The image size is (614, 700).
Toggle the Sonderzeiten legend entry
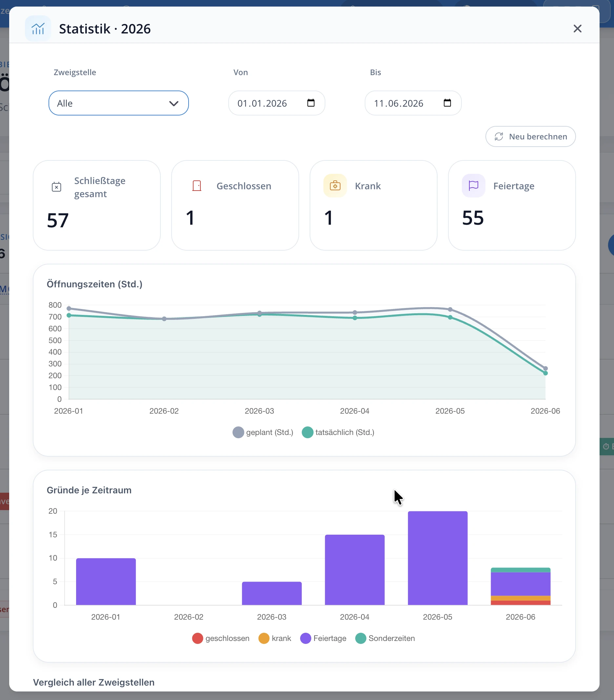point(385,638)
